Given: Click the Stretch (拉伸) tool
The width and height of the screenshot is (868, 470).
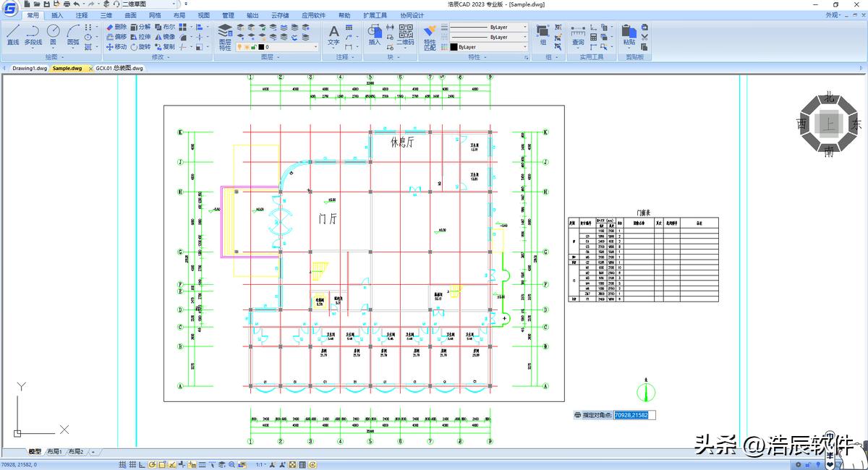Looking at the screenshot, I should (x=140, y=37).
